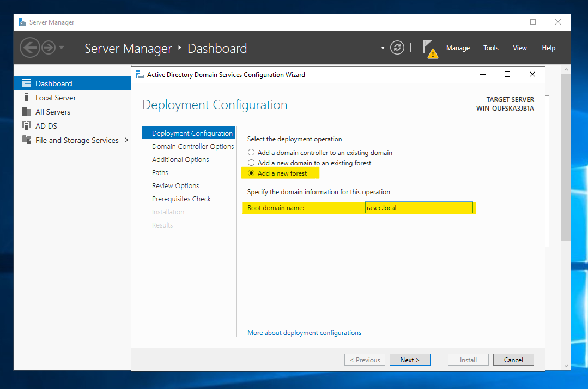The image size is (588, 389).
Task: Open navigation history dropdown arrow
Action: point(62,47)
